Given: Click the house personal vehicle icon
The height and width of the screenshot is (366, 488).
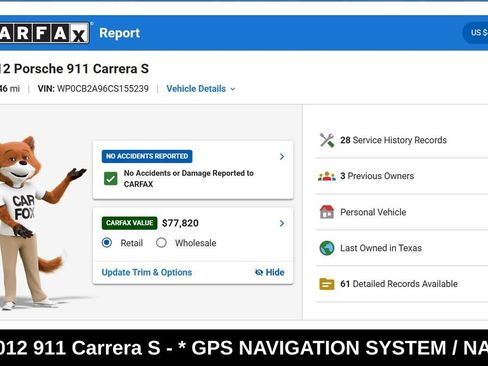Looking at the screenshot, I should (327, 212).
